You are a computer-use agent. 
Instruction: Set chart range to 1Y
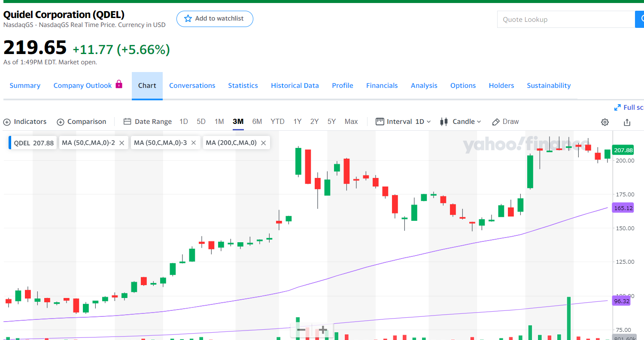298,122
